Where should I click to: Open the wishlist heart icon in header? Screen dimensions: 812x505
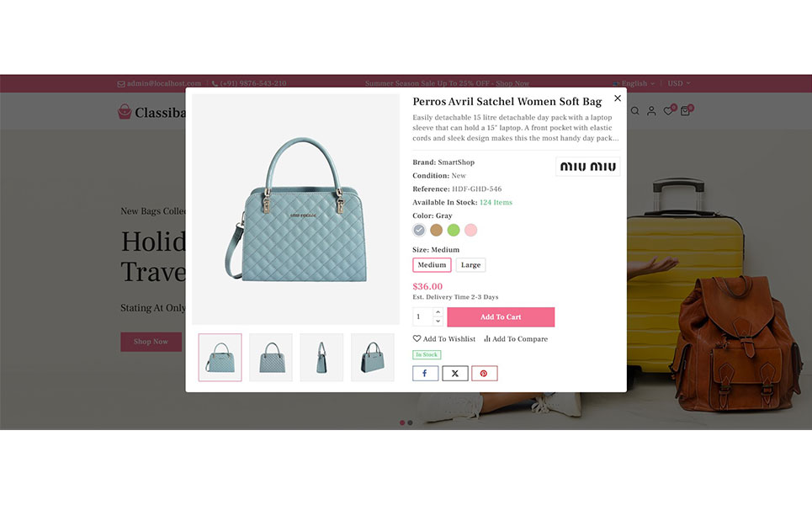coord(669,111)
